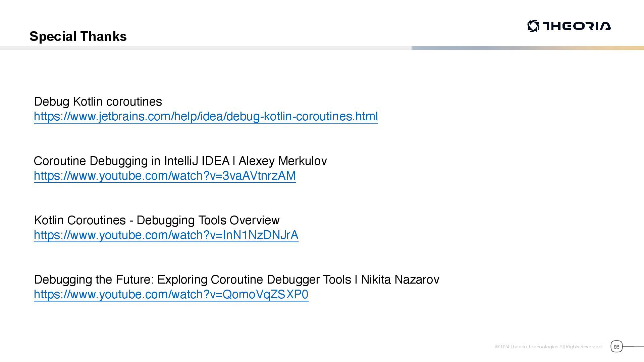Open YouTube link ending in 3vaAVtnrzAM
Screen dimensions: 644x362
coord(165,176)
